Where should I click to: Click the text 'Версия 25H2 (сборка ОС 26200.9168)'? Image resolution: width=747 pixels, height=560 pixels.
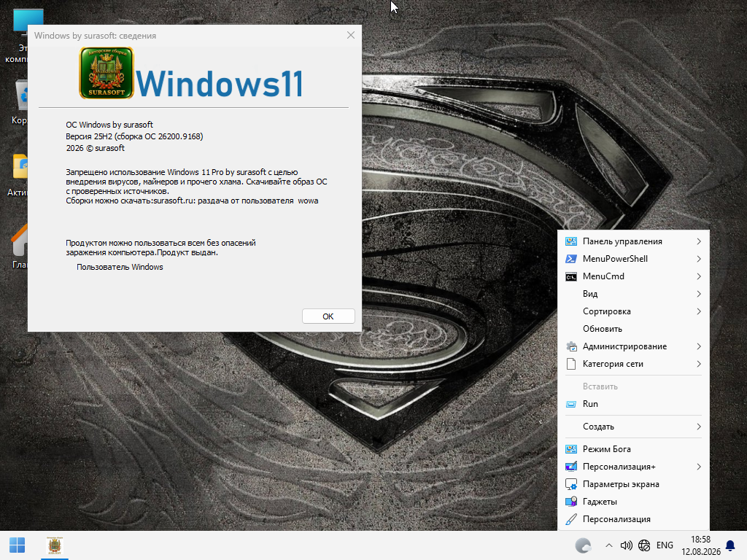tap(134, 136)
